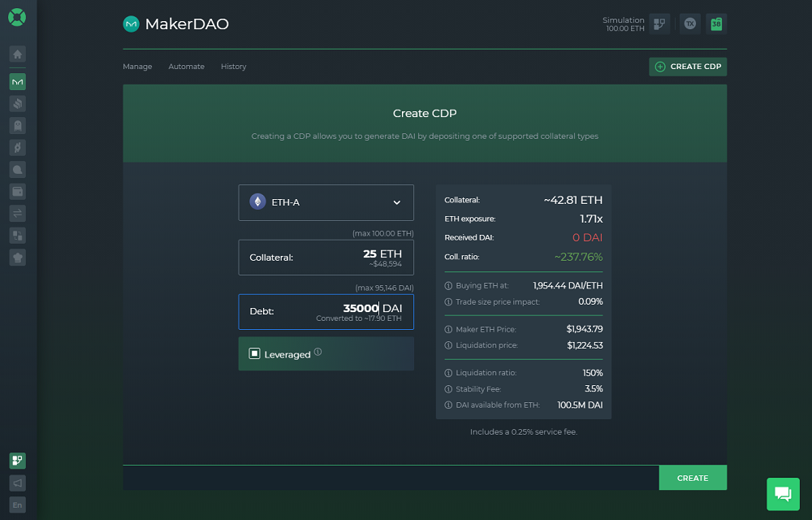Switch to the Manage tab
The height and width of the screenshot is (520, 812).
(137, 67)
